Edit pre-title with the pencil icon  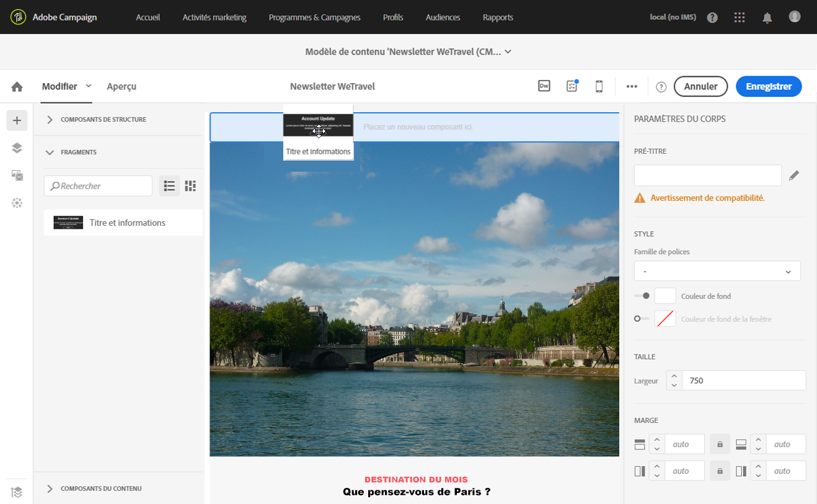click(x=794, y=176)
